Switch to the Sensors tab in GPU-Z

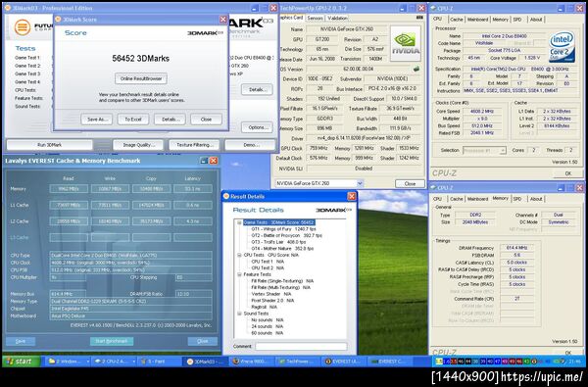[x=315, y=18]
